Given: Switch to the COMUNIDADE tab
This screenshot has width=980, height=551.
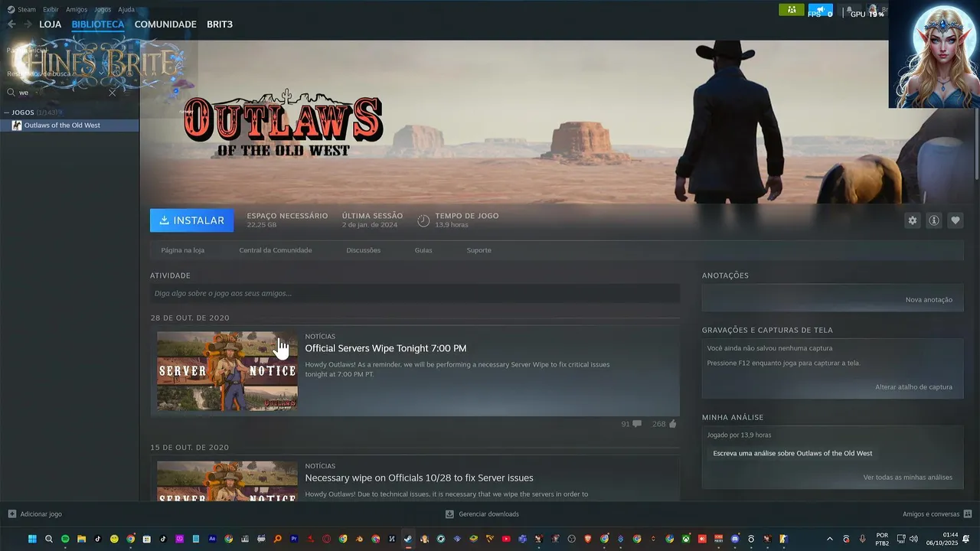Looking at the screenshot, I should tap(165, 24).
